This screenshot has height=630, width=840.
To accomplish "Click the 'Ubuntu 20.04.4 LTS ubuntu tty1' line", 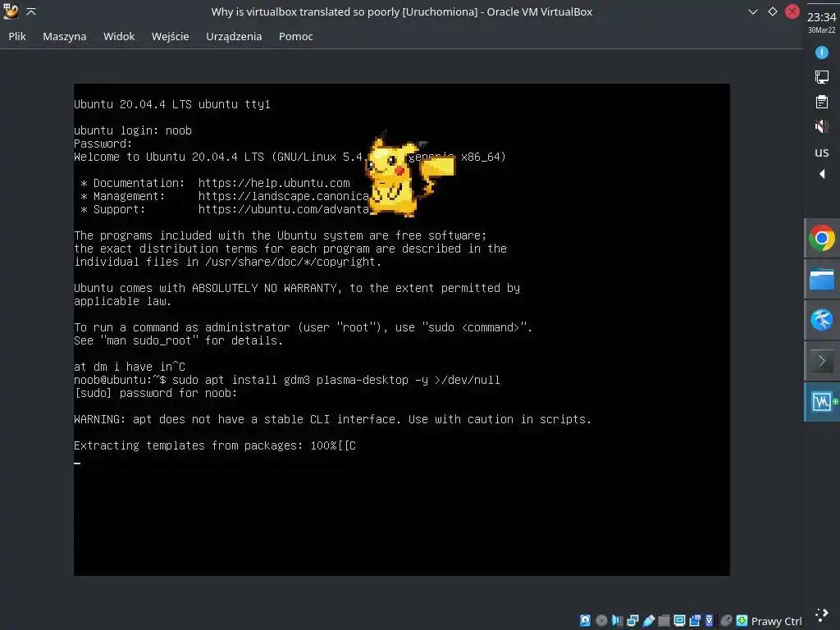I will [x=172, y=104].
